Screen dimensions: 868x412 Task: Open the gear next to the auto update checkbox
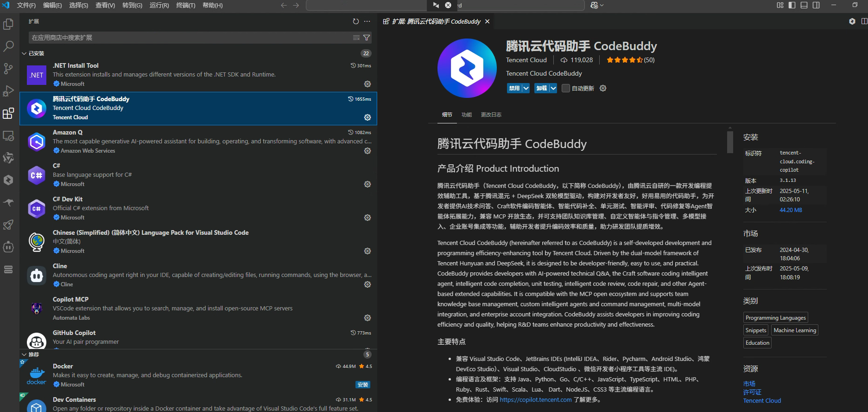point(603,88)
